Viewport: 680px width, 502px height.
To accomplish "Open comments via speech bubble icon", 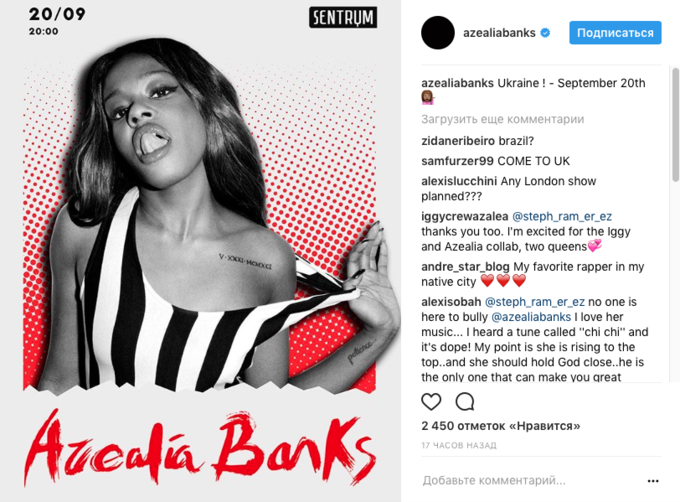I will tap(464, 402).
